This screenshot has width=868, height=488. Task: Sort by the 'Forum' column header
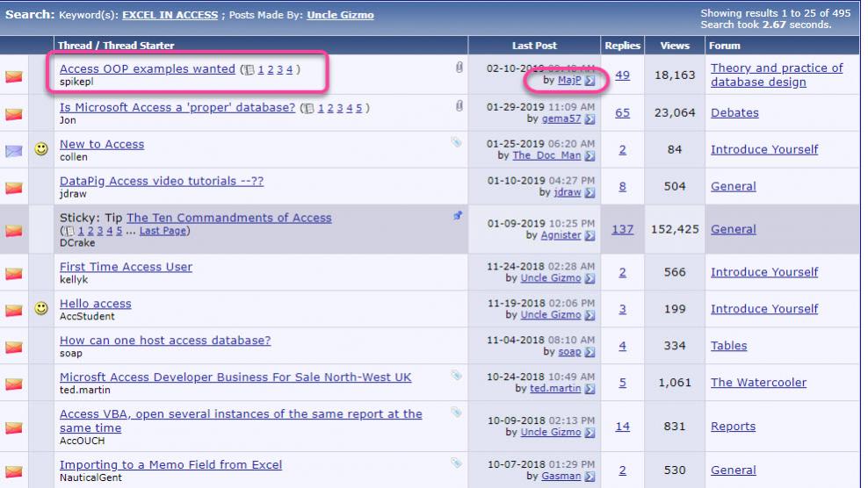(x=724, y=46)
